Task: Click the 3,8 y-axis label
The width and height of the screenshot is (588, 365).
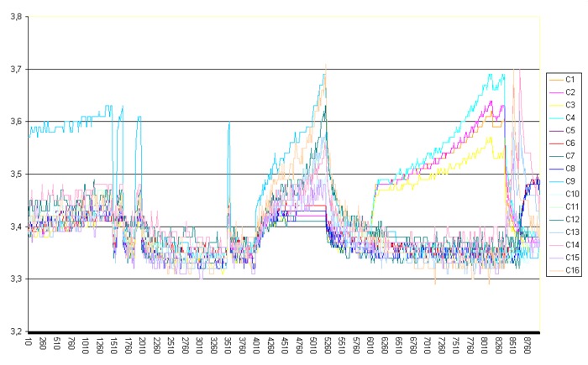Action: tap(13, 17)
